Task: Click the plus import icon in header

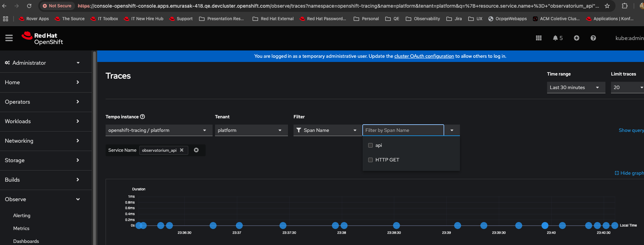Action: [x=577, y=38]
